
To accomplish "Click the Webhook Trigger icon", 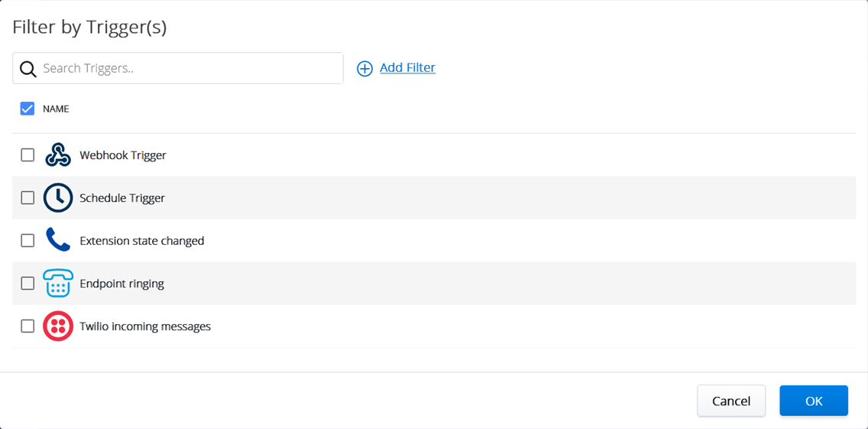I will pyautogui.click(x=58, y=155).
